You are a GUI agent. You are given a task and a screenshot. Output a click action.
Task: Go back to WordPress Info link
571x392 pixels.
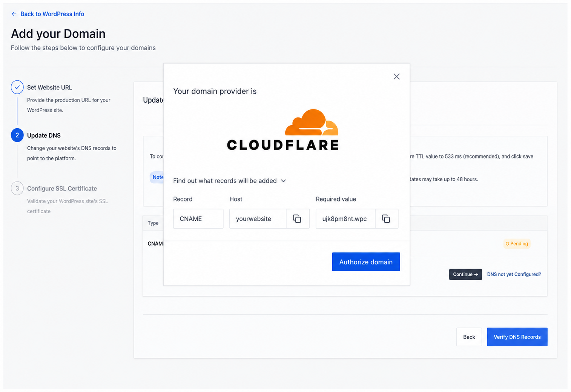pos(52,14)
